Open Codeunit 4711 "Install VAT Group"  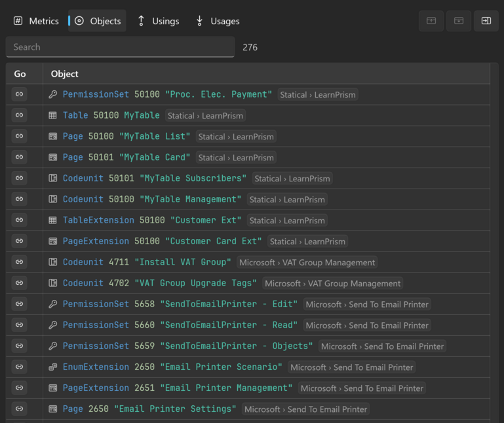147,262
